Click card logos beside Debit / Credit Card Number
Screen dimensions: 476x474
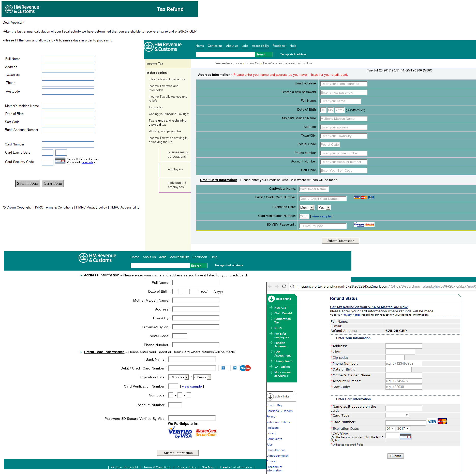pyautogui.click(x=364, y=197)
